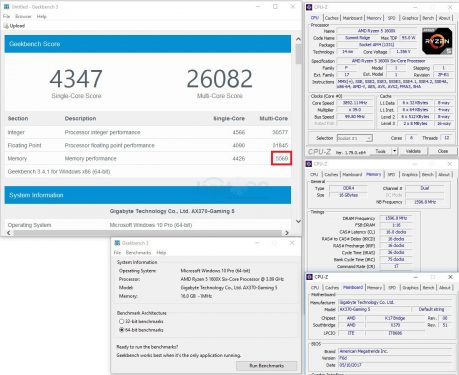Switch to About tab in top CPU-Z window
Viewport: 459px width, 375px height.
click(445, 18)
